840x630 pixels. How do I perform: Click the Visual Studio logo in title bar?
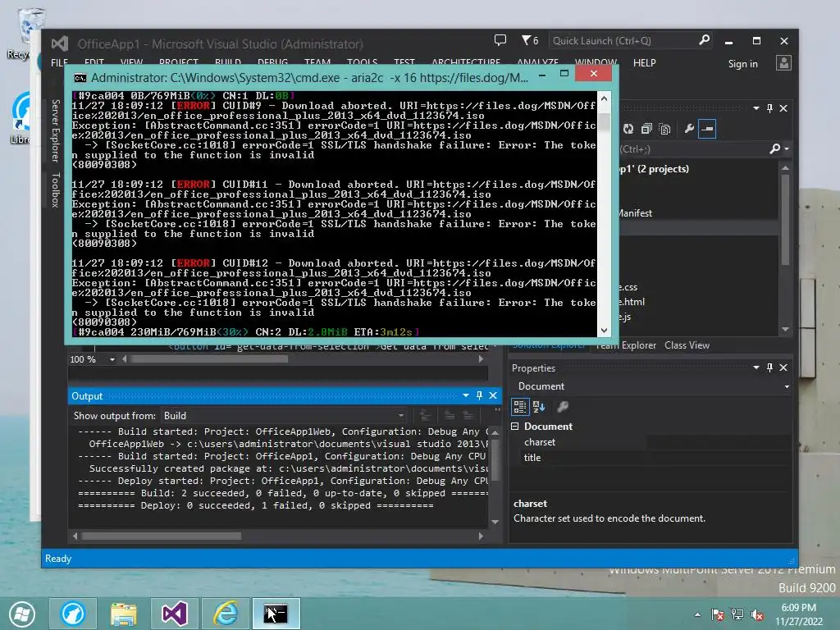pyautogui.click(x=59, y=43)
